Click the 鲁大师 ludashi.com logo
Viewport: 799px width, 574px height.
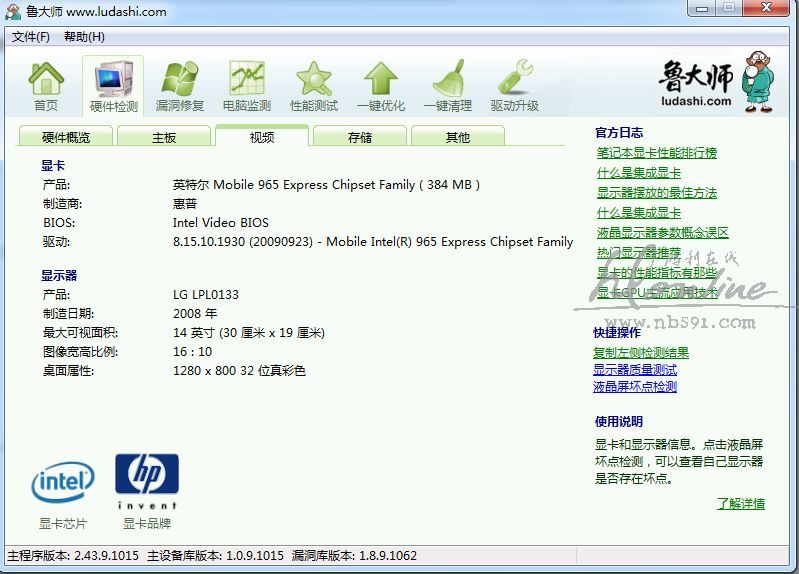click(717, 82)
